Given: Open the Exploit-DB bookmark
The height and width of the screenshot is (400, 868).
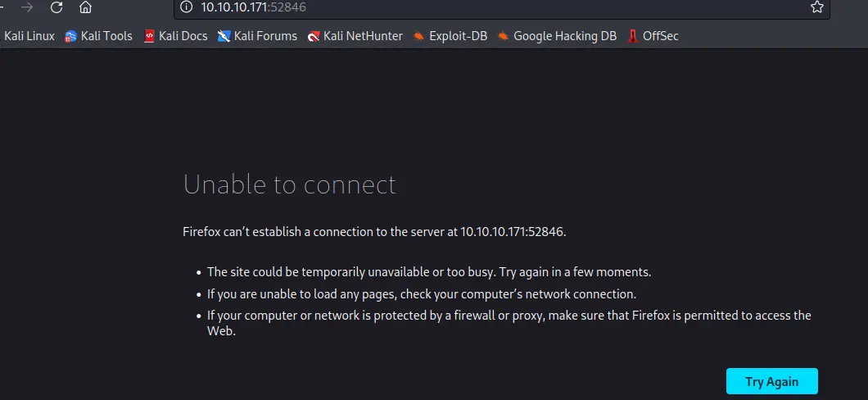Looking at the screenshot, I should point(450,36).
